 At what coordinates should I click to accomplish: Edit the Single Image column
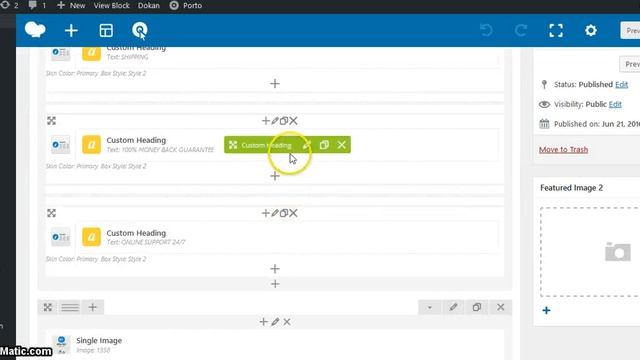point(275,322)
